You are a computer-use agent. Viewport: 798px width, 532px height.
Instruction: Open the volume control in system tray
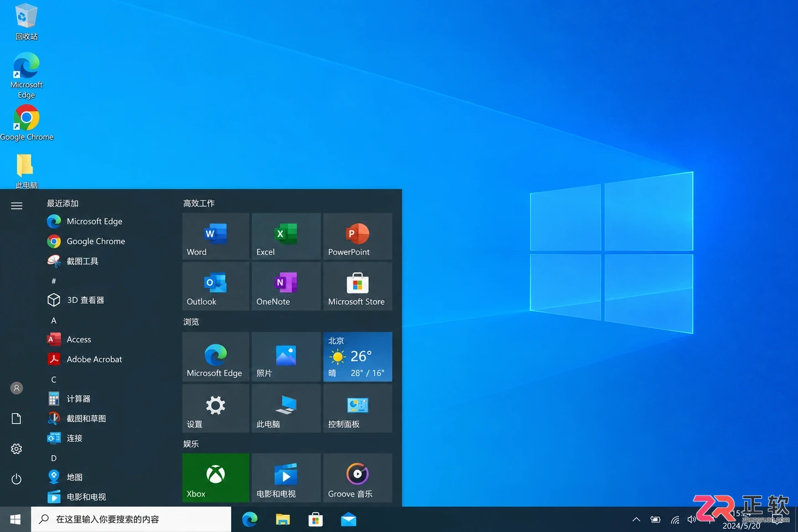point(692,520)
